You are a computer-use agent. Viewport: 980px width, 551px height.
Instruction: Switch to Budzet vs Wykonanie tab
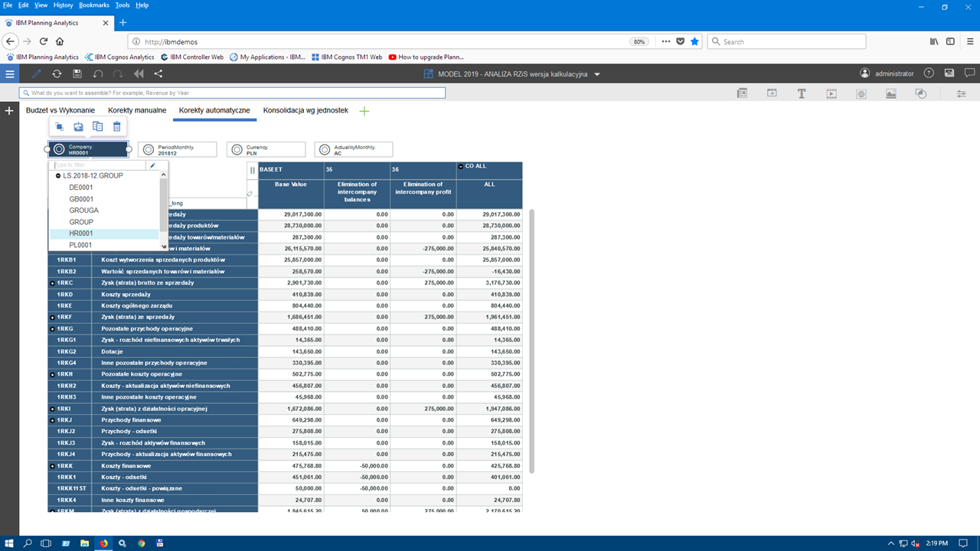click(60, 110)
